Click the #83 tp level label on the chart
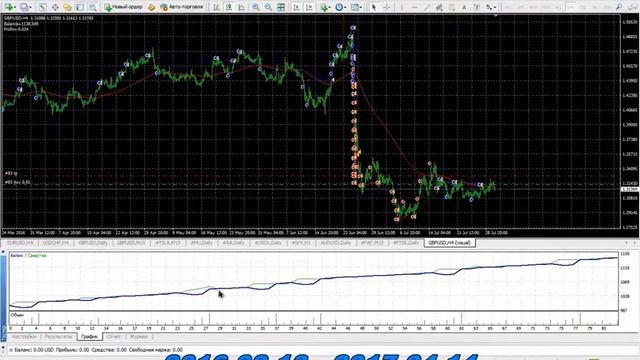 [11, 174]
